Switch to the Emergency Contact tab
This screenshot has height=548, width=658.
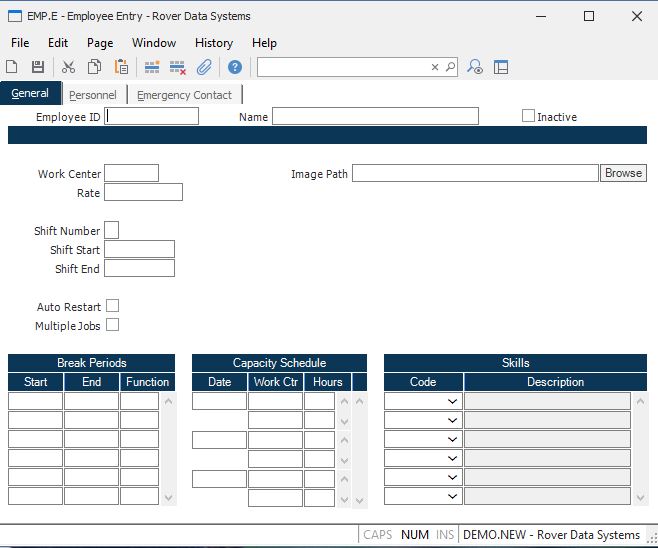click(184, 95)
